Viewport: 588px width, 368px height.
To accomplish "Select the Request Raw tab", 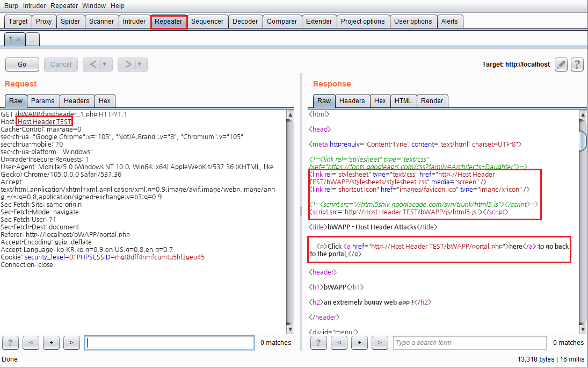I will (16, 101).
